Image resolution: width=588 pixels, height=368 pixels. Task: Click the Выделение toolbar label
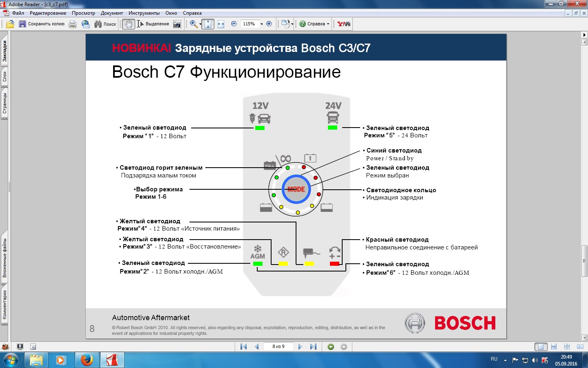(x=157, y=24)
